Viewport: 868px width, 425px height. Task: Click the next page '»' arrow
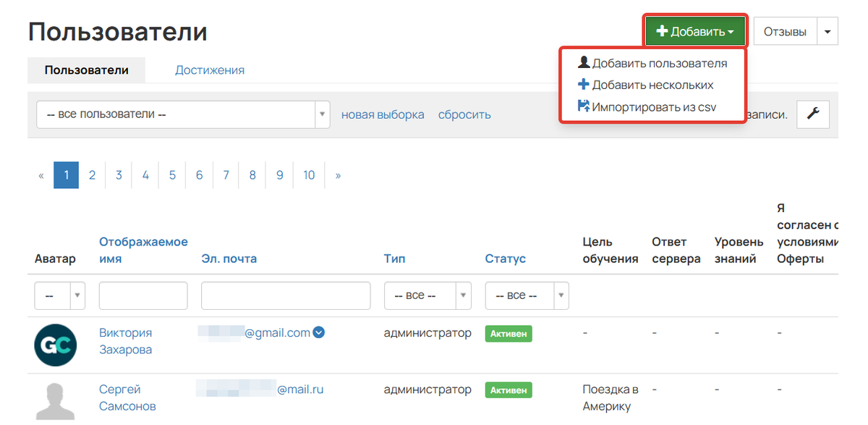pyautogui.click(x=338, y=175)
